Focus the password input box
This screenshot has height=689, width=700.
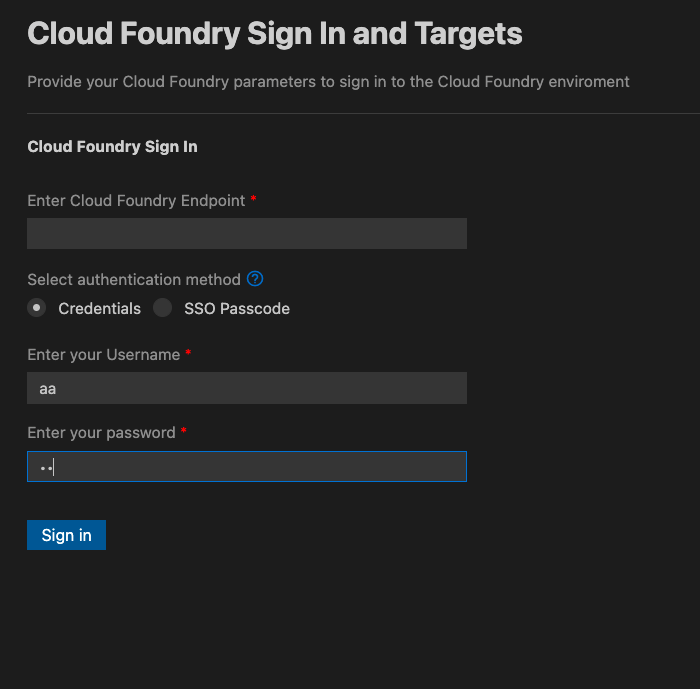click(247, 467)
